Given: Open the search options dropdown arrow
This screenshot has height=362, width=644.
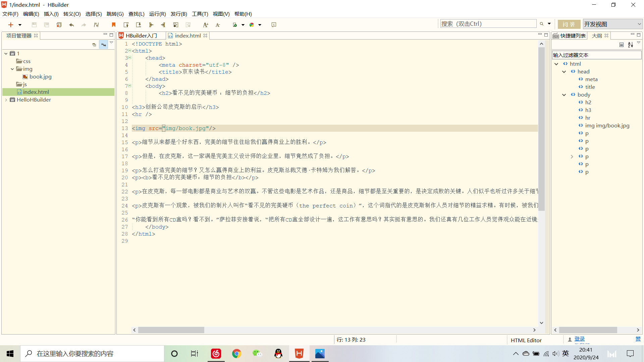Looking at the screenshot, I should click(549, 24).
